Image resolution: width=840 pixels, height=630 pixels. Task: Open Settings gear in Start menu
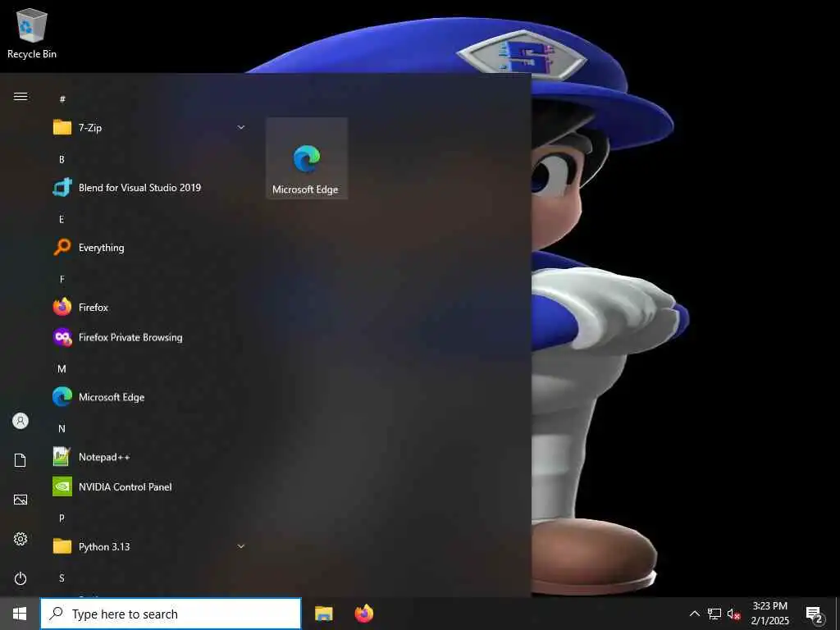coord(21,539)
